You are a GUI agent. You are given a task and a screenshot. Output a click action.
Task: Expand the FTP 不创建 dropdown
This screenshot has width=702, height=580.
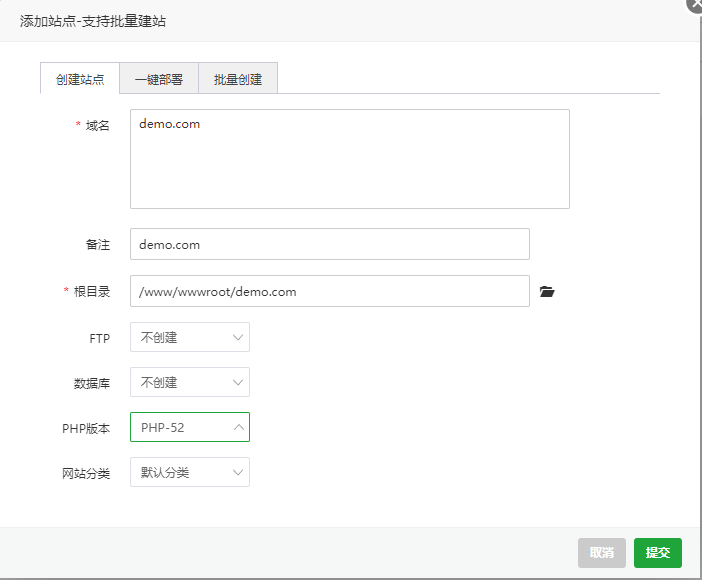(190, 338)
